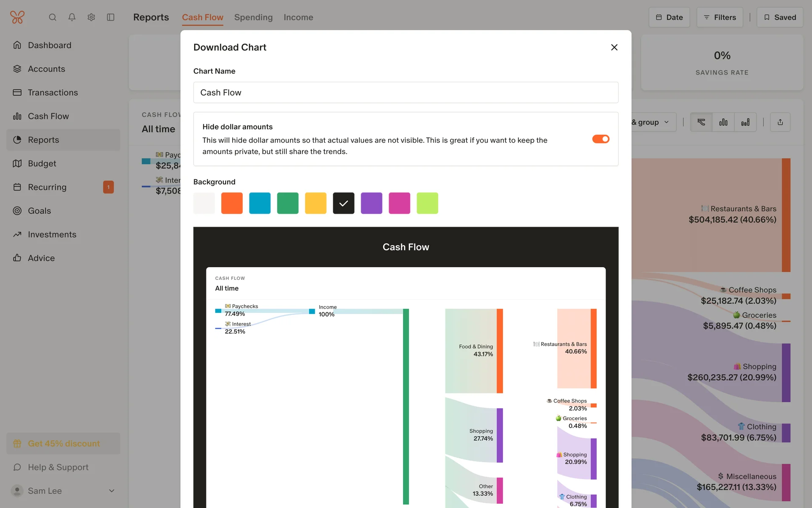Click the share export icon
The image size is (812, 508).
pyautogui.click(x=780, y=122)
